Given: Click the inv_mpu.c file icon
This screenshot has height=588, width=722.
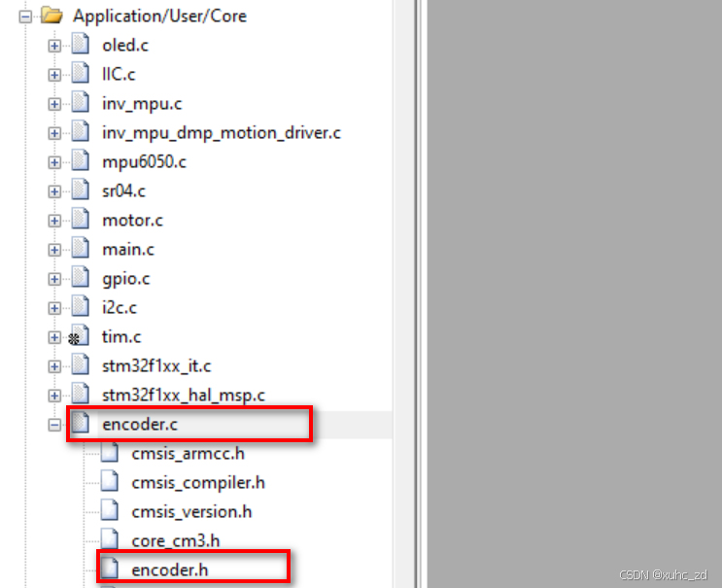Looking at the screenshot, I should [x=81, y=103].
